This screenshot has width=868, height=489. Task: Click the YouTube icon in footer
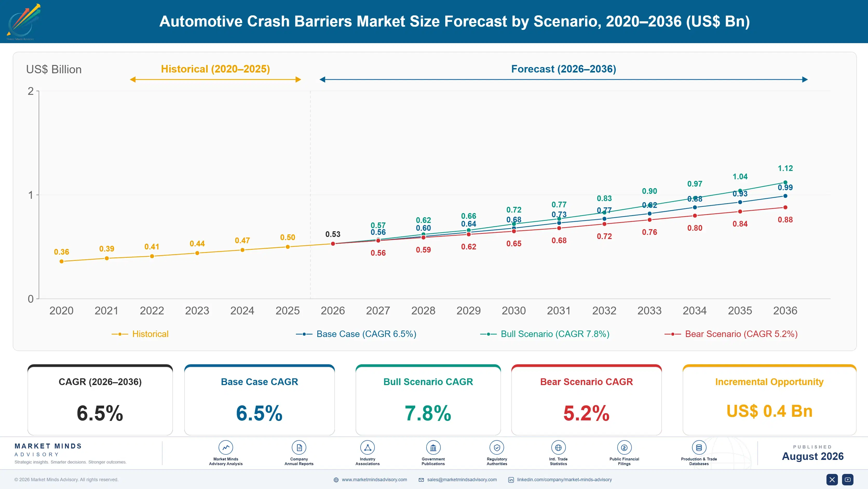(x=847, y=479)
